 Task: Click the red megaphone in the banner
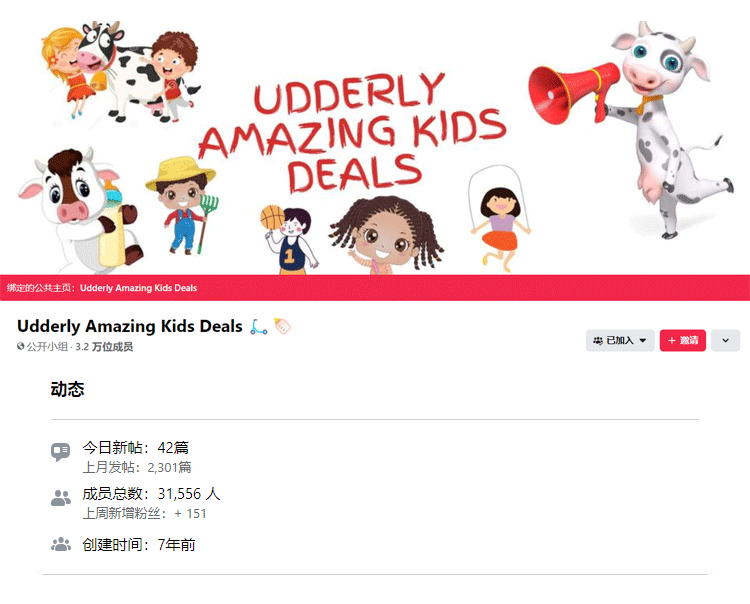point(574,93)
